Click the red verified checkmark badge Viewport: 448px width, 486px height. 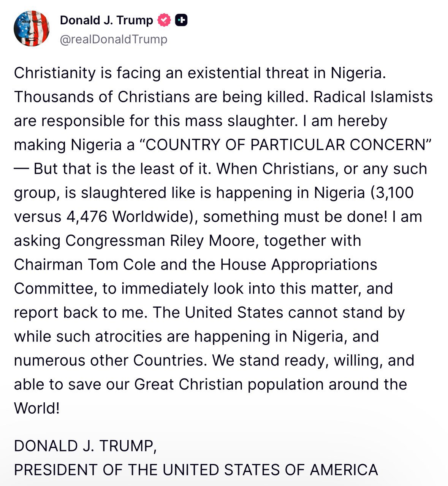coord(164,20)
